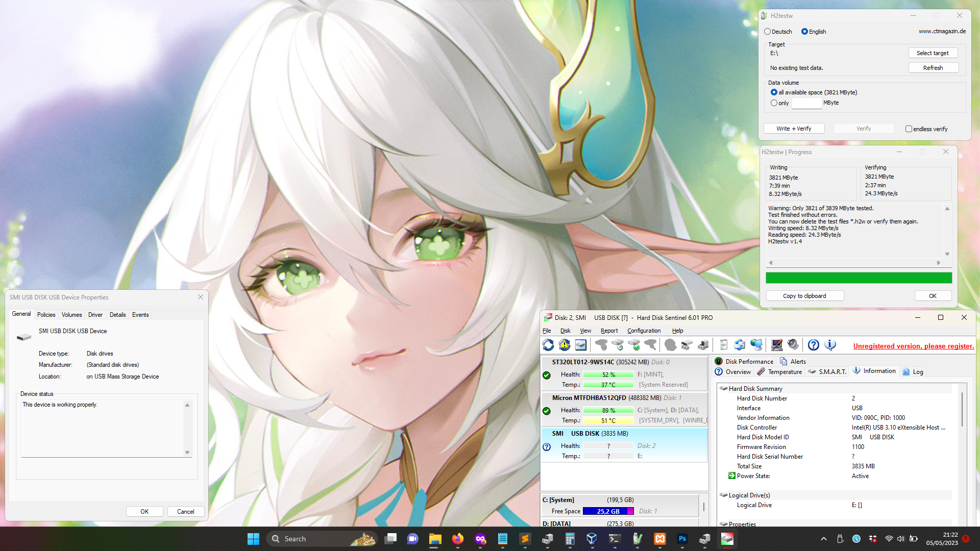Click the Windows Start button
The height and width of the screenshot is (551, 980).
tap(253, 539)
